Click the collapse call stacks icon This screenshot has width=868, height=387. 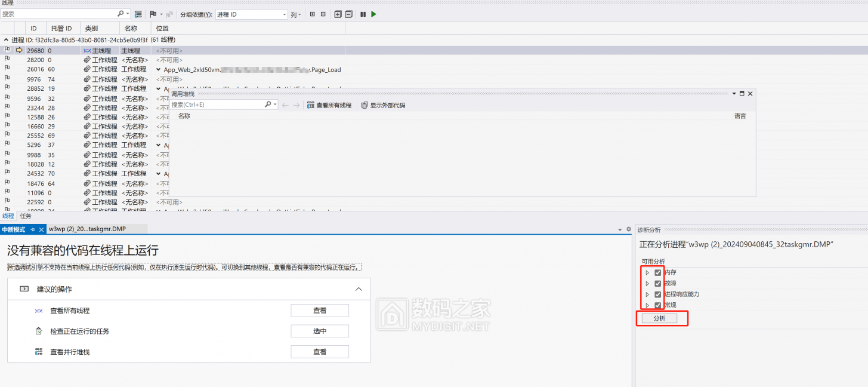[x=323, y=14]
